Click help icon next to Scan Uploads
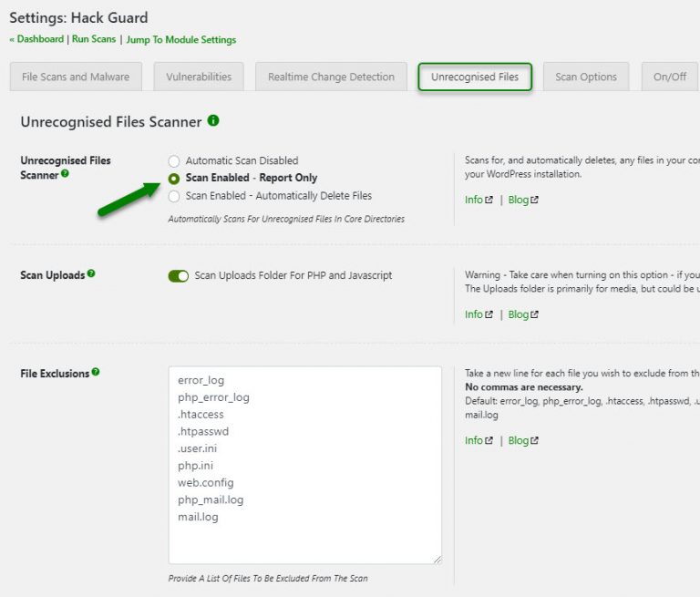Image resolution: width=700 pixels, height=597 pixels. pos(91,273)
